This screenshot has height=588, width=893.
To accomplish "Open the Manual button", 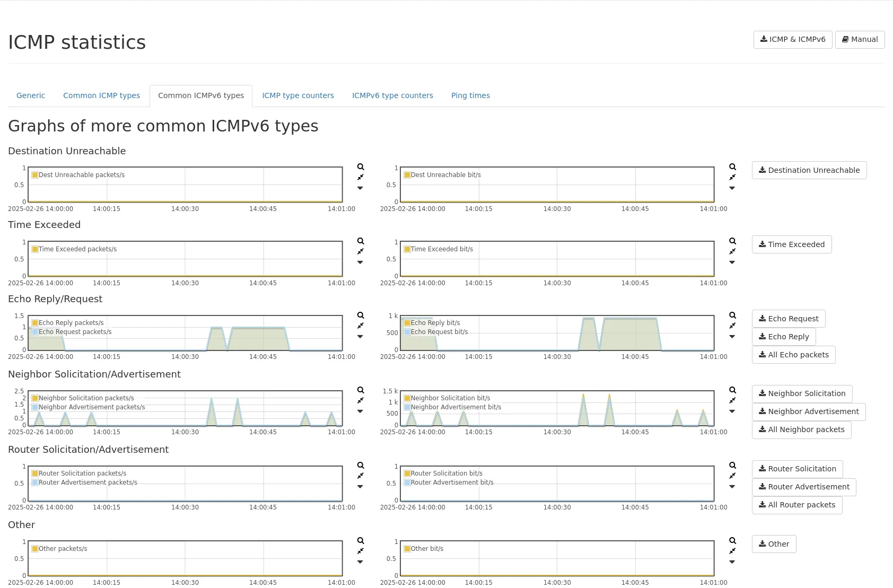I will click(860, 39).
